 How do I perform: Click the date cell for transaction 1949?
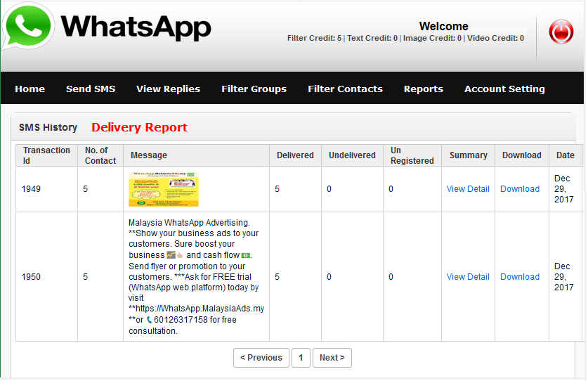(x=566, y=189)
